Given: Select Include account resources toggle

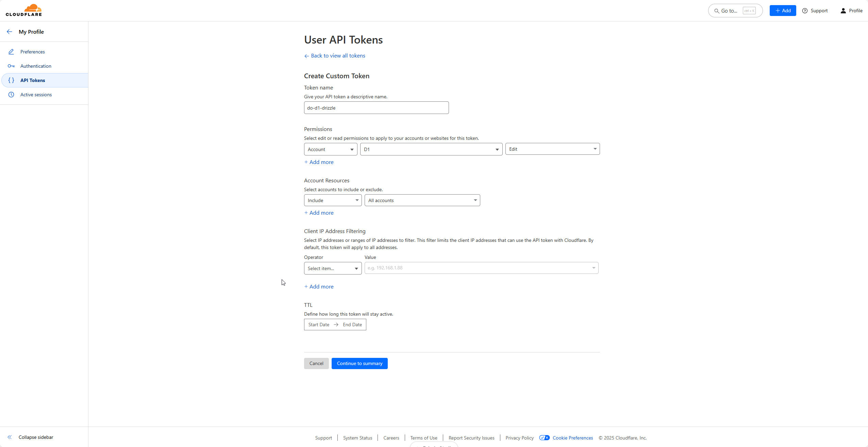Looking at the screenshot, I should tap(332, 200).
